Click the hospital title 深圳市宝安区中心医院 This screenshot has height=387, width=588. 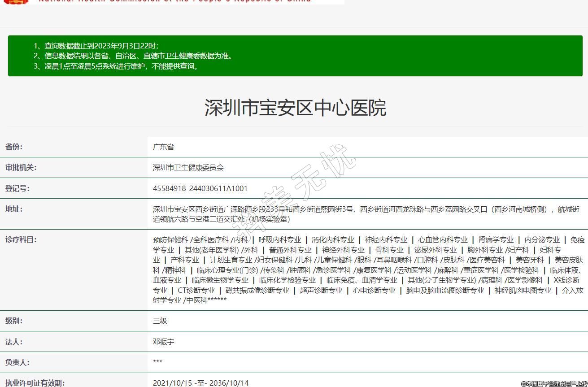pos(295,108)
